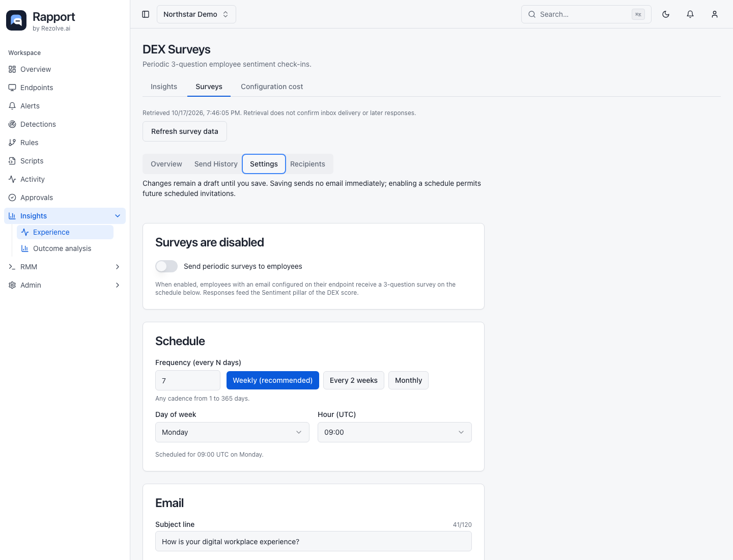Open the Hour (UTC) dropdown
This screenshot has width=733, height=560.
(394, 432)
